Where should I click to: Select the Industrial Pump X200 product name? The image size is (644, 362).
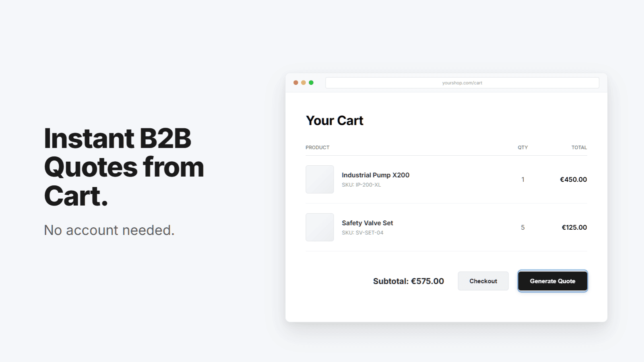pyautogui.click(x=375, y=175)
